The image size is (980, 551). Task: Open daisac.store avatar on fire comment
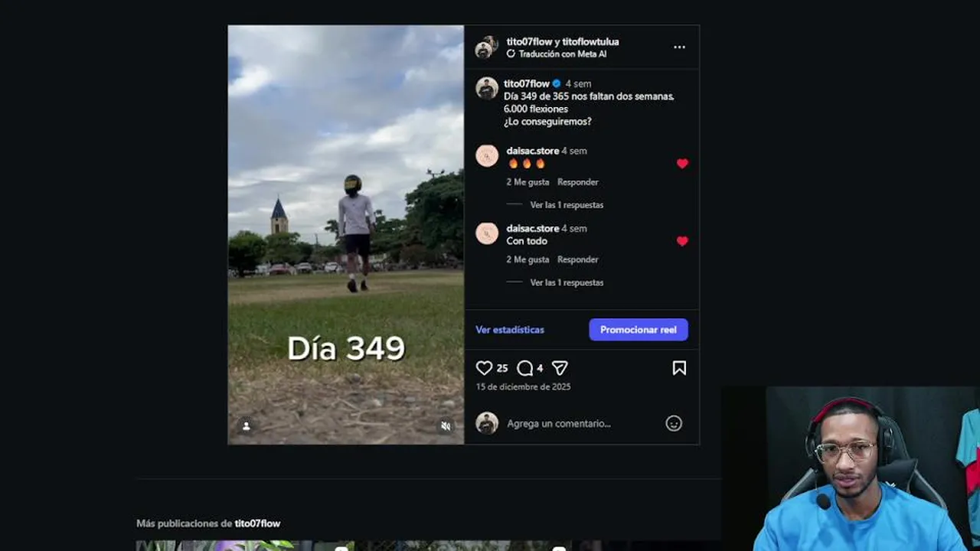pos(487,155)
